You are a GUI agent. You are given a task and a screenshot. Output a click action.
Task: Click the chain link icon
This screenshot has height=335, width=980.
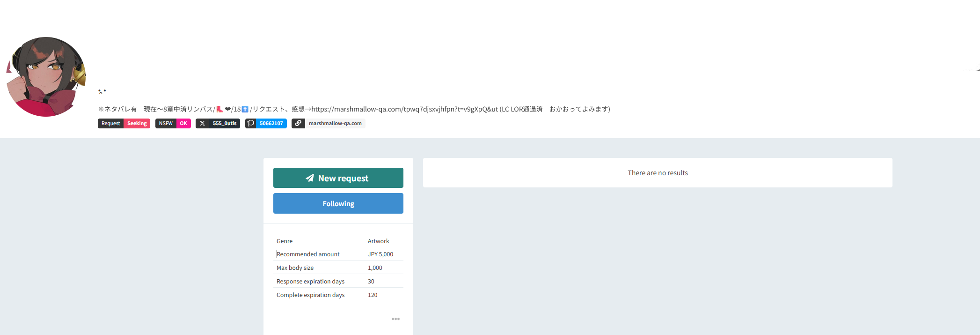pos(298,123)
